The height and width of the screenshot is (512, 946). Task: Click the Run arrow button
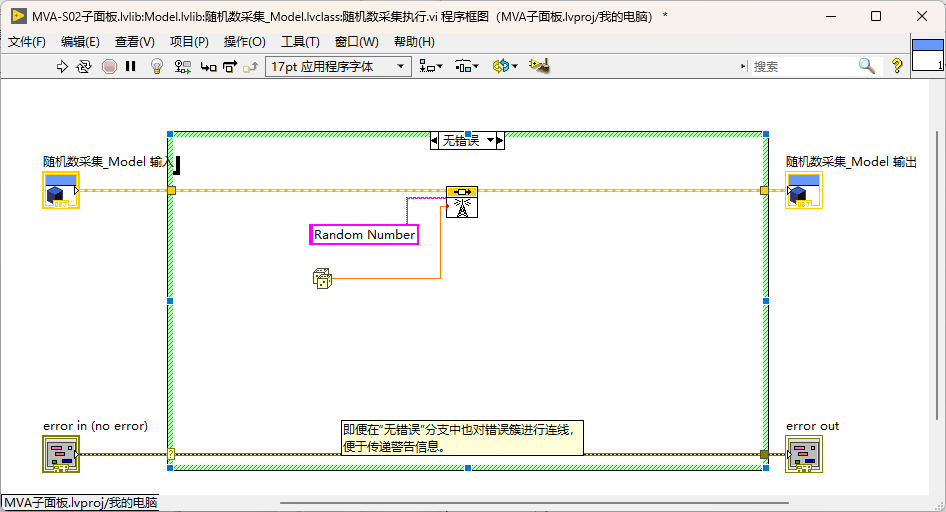(x=62, y=66)
